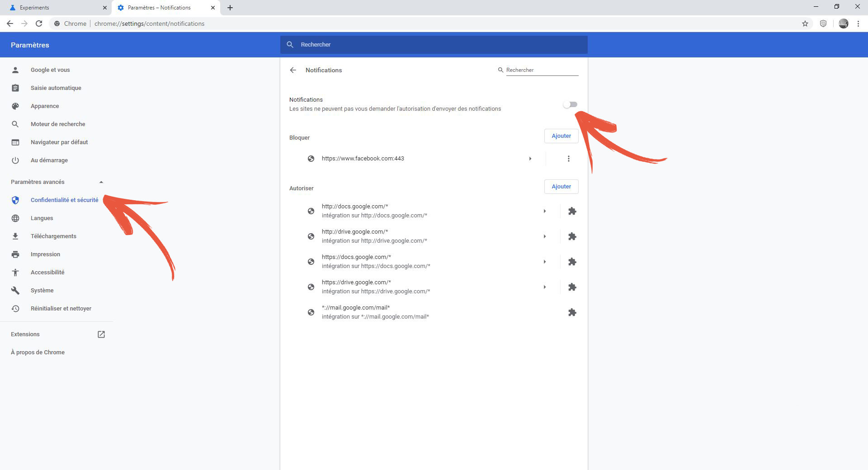Screen dimensions: 868x470
Task: Go back using the Notifications page arrow
Action: [293, 70]
